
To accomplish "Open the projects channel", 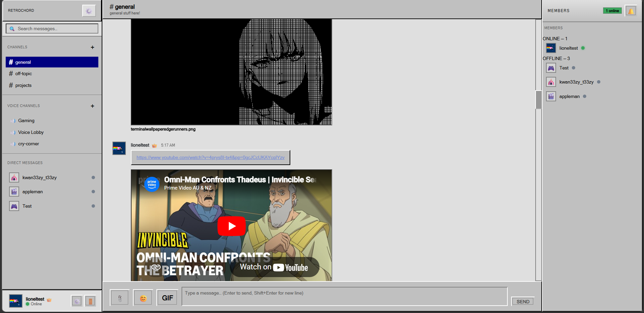I will click(52, 85).
